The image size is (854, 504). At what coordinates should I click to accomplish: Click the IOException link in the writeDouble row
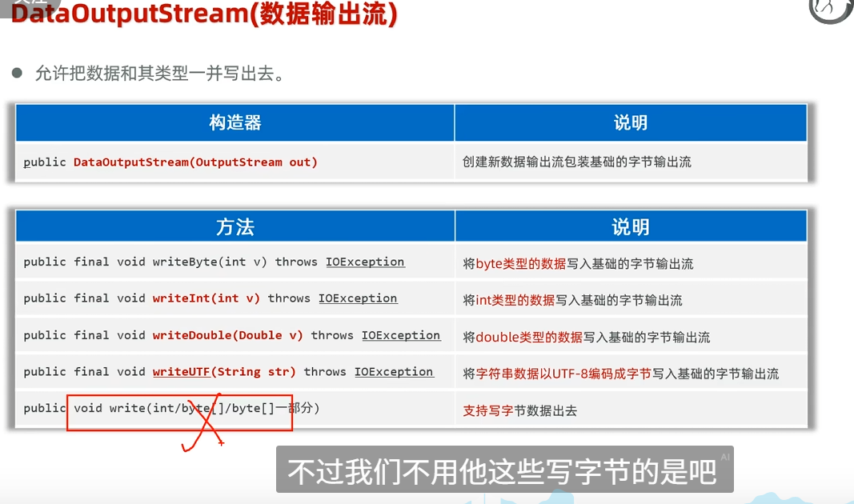point(401,335)
